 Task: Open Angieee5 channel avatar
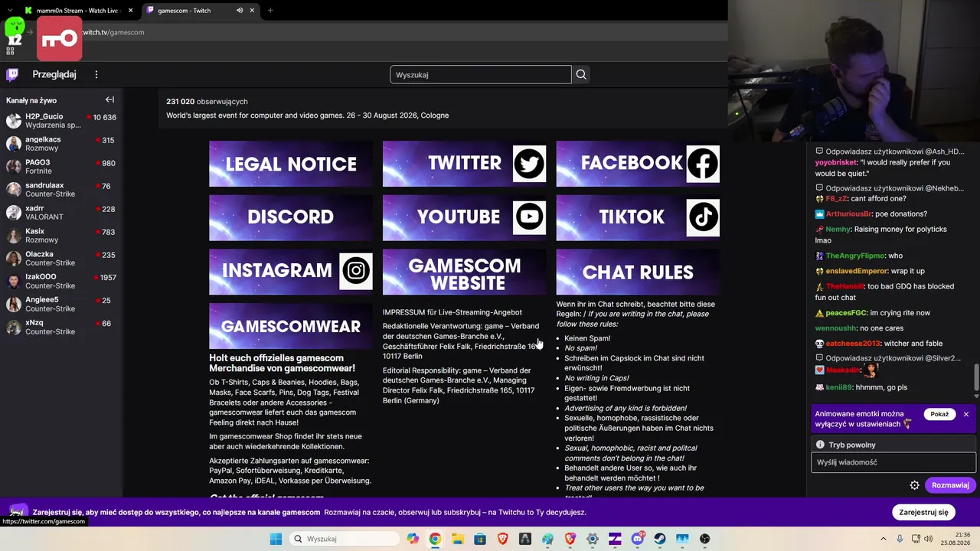click(14, 305)
